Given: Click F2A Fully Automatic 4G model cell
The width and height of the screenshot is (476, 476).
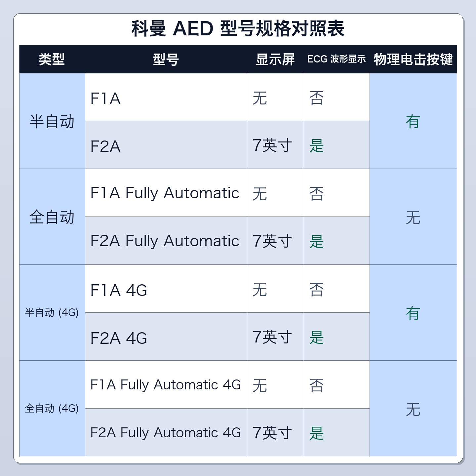Looking at the screenshot, I should point(166,432).
